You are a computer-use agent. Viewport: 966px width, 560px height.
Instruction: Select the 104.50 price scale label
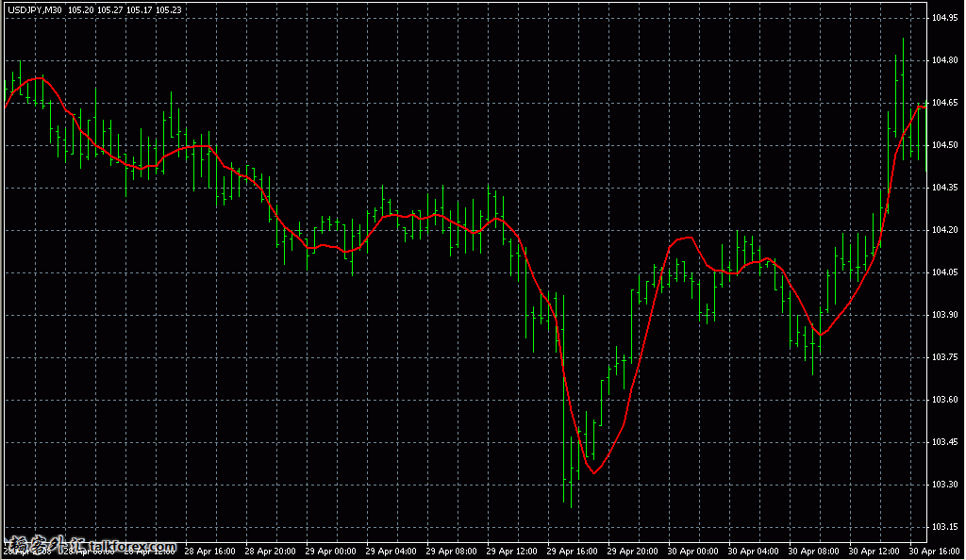coord(945,145)
